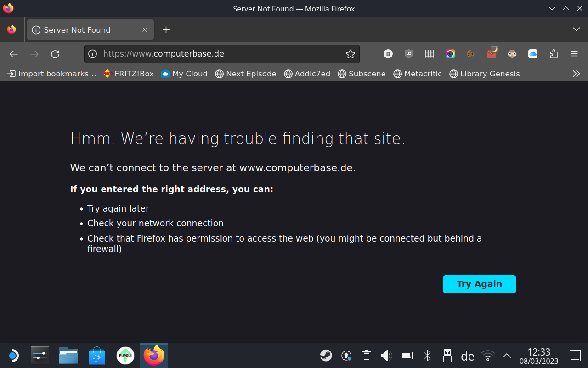Open the rainbow camera lens extension
588x368 pixels.
click(x=450, y=54)
